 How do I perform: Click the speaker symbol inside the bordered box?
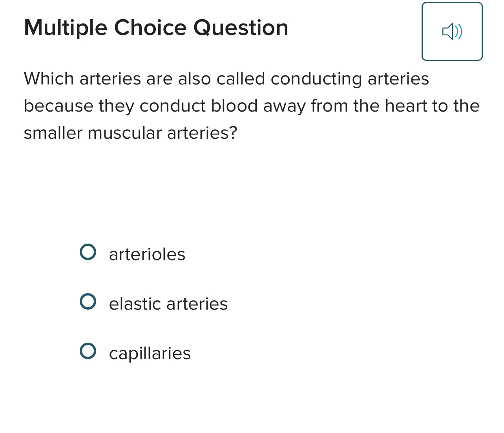[452, 31]
